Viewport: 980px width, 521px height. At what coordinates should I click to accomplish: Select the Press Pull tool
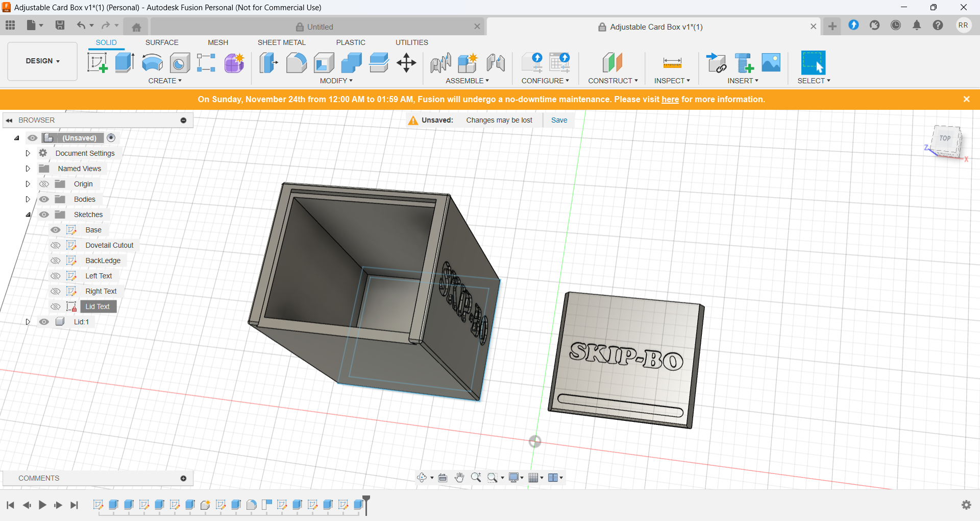click(x=268, y=63)
